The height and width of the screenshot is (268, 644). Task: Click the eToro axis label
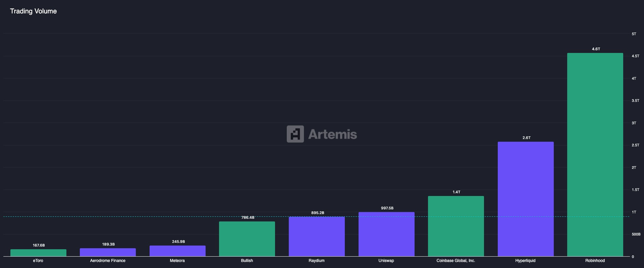pyautogui.click(x=38, y=261)
